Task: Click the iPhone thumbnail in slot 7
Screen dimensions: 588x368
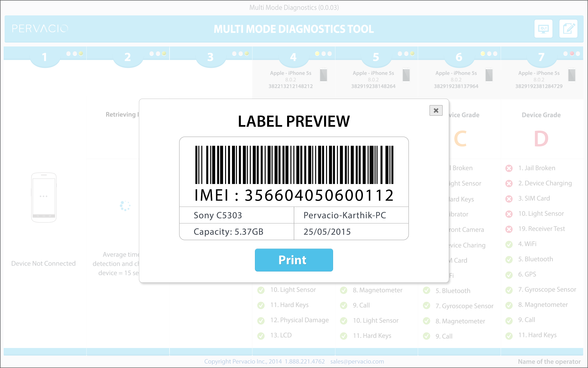Action: 572,75
